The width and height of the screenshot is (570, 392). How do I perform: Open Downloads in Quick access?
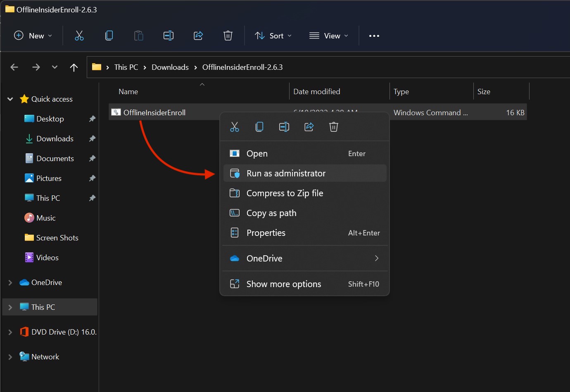55,139
